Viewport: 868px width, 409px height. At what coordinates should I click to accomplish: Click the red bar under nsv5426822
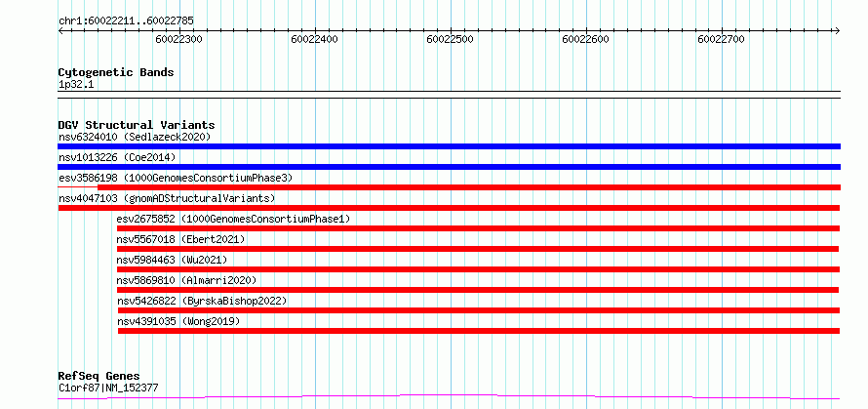click(479, 310)
